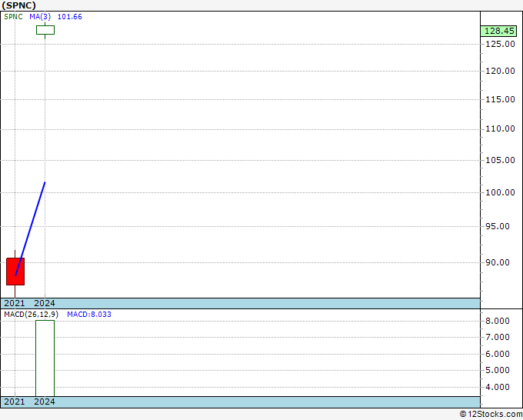
Task: Click the 2021 label below MACD panel
Action: pos(15,402)
